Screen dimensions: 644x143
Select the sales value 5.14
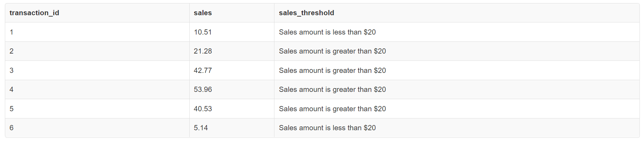click(201, 128)
